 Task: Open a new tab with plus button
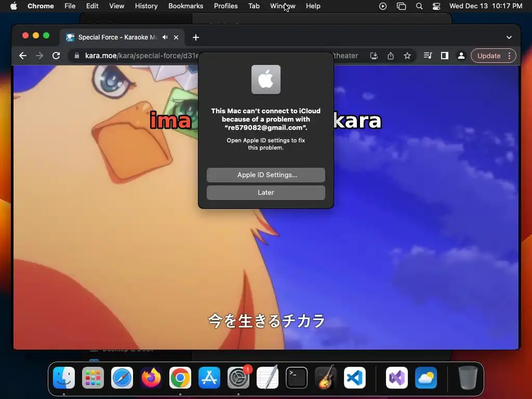click(196, 37)
